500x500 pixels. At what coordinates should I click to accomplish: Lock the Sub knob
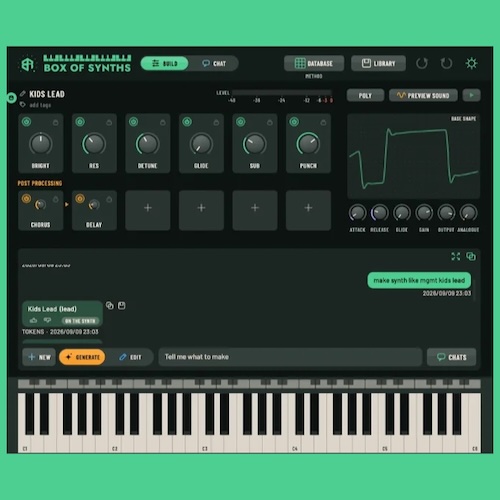tap(270, 123)
